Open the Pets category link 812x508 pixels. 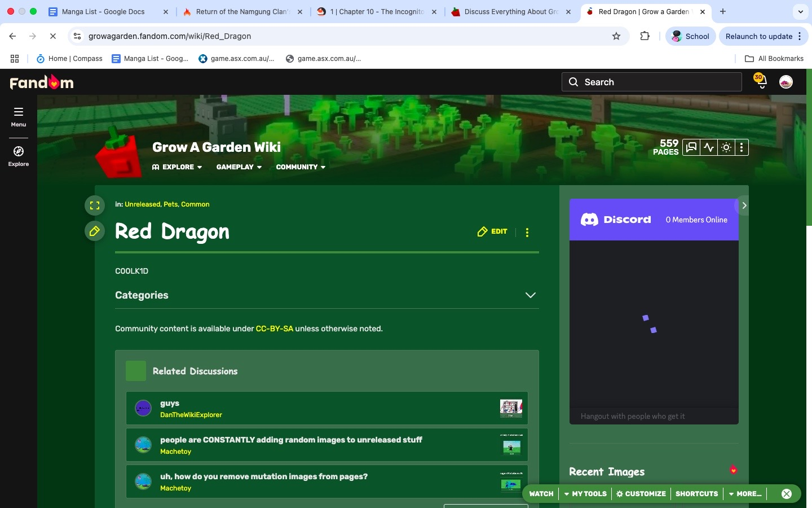pyautogui.click(x=171, y=204)
